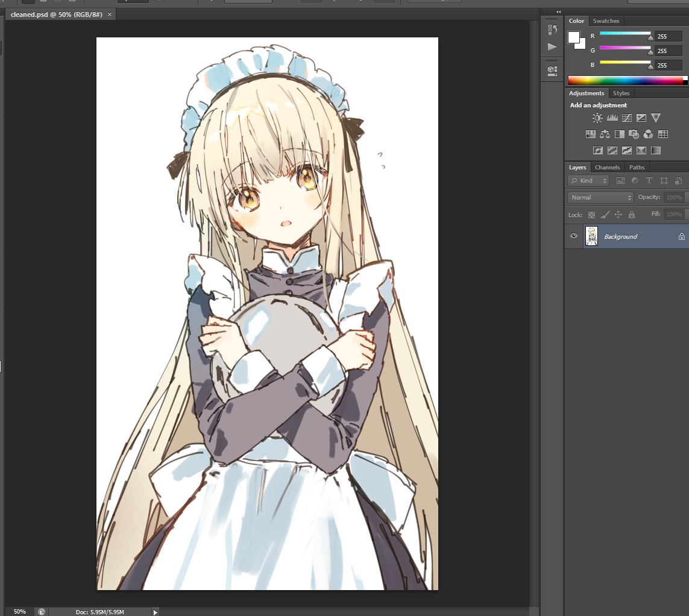
Task: Add a Selective Color adjustment
Action: tap(641, 150)
